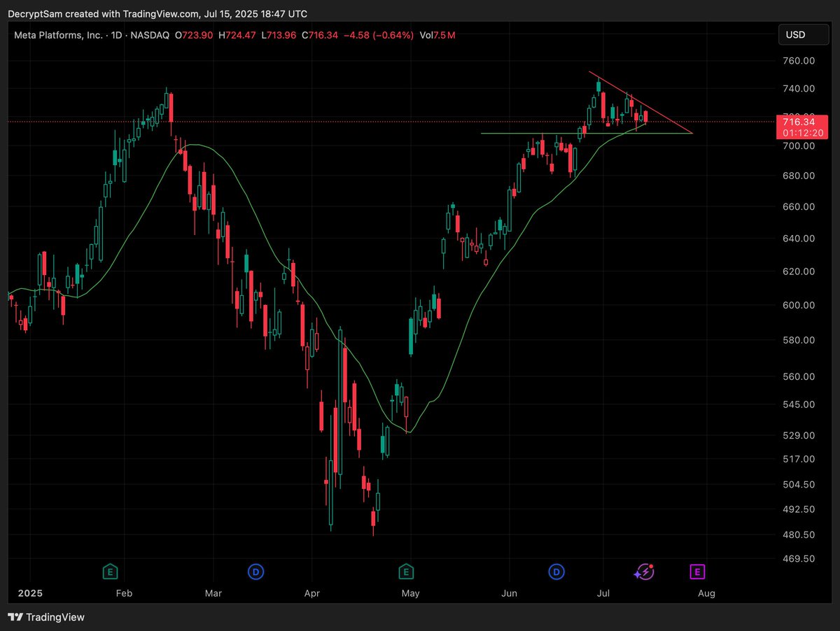This screenshot has width=840, height=631.
Task: Click the 740.00 price axis label
Action: tap(799, 88)
